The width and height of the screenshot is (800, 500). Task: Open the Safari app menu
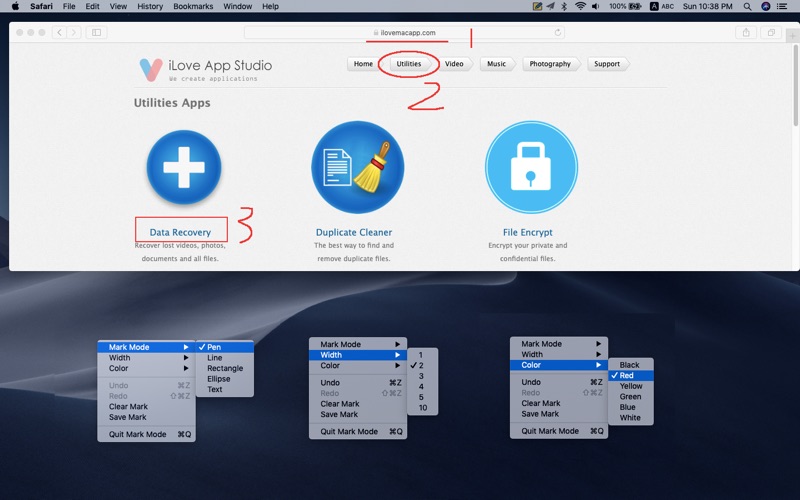click(x=41, y=6)
